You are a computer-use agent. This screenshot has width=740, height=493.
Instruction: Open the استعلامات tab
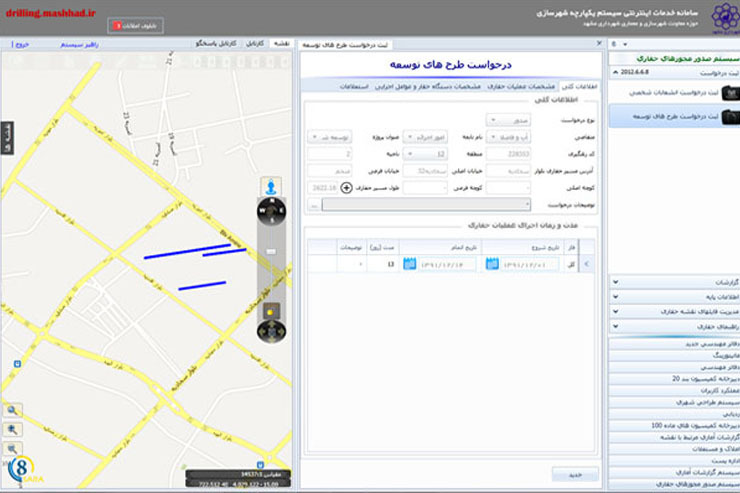(354, 86)
